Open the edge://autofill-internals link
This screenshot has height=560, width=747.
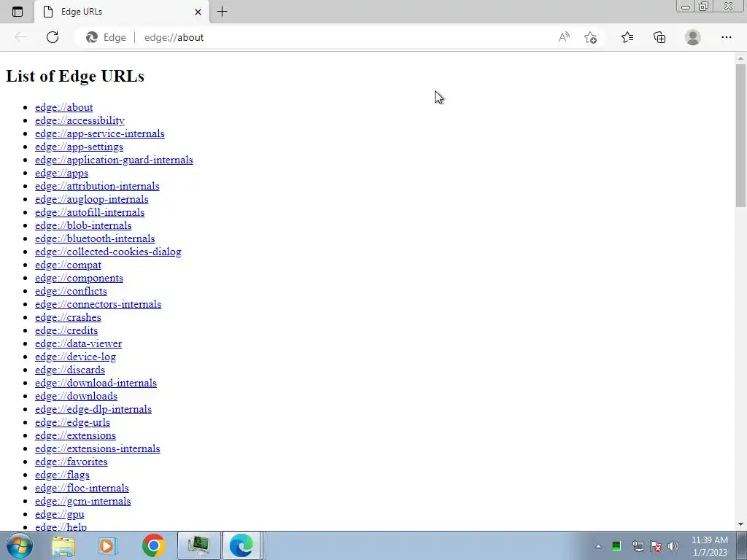point(90,212)
